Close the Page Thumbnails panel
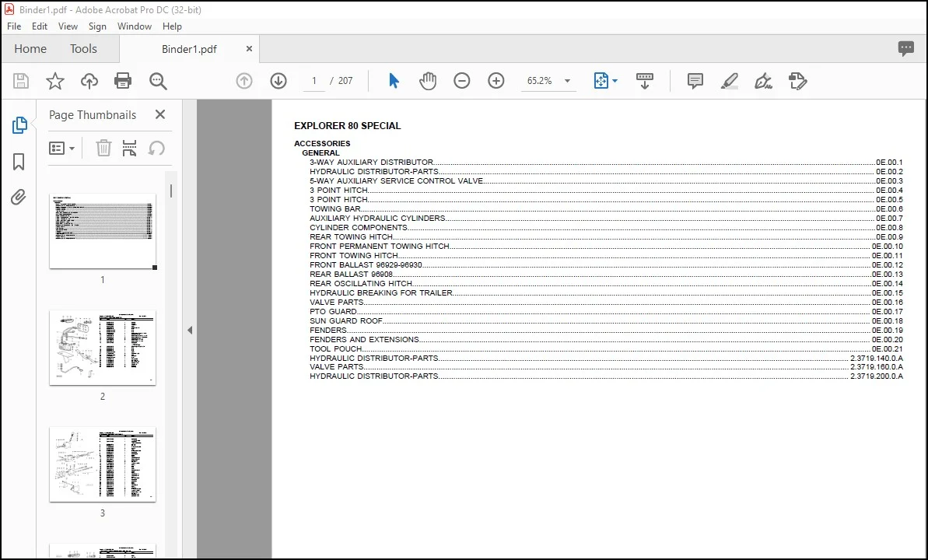The height and width of the screenshot is (560, 928). pos(159,114)
